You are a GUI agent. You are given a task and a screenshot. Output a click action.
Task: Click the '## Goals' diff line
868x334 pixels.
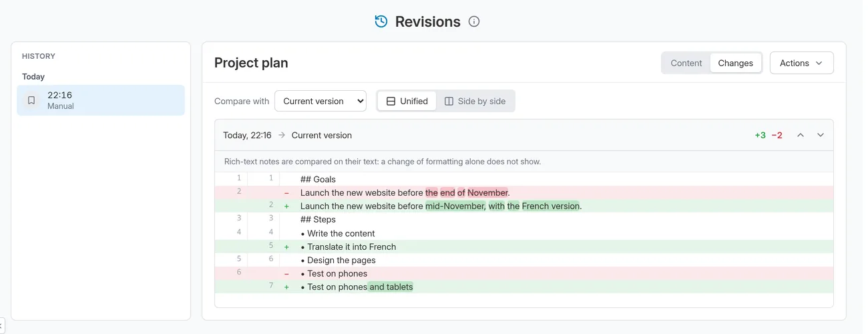pyautogui.click(x=524, y=179)
